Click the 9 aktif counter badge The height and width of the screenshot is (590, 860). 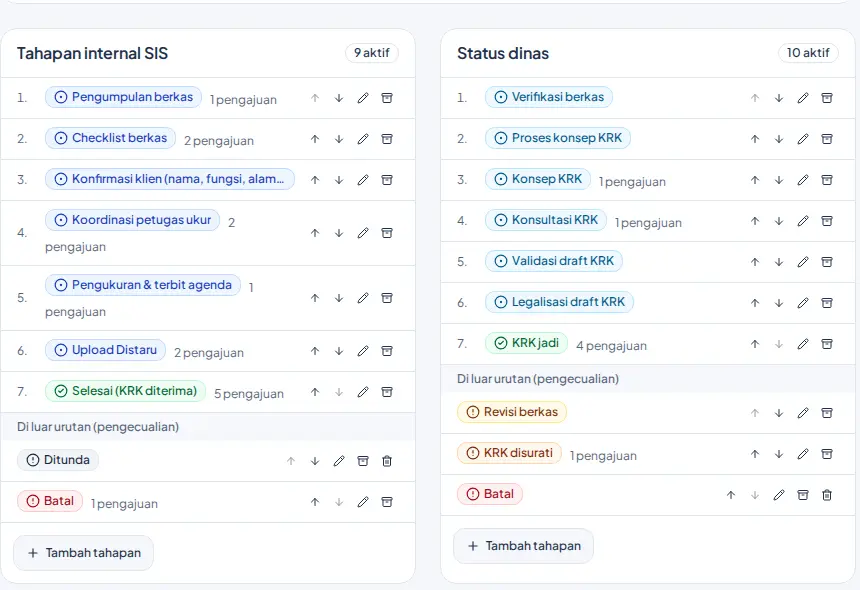tap(372, 53)
